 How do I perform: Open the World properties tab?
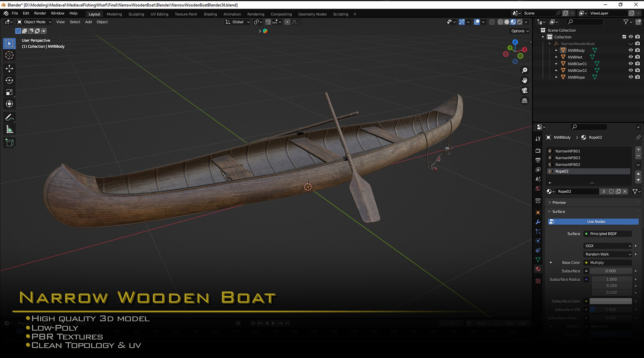coord(538,188)
